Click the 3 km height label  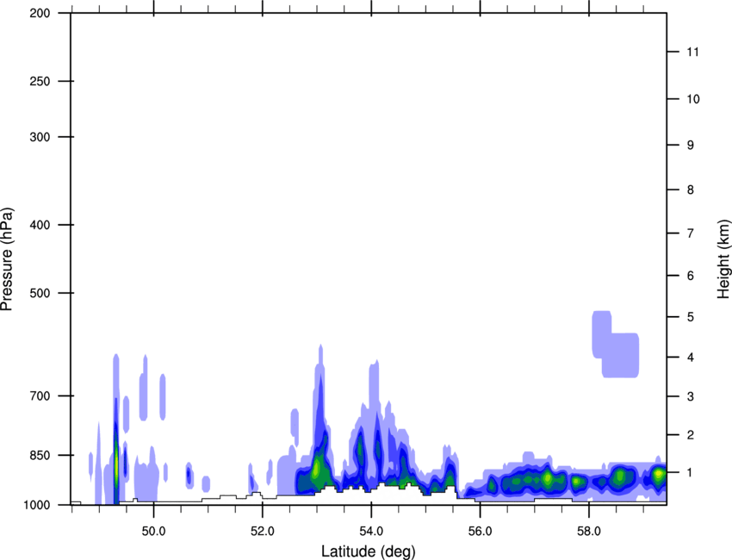point(691,397)
